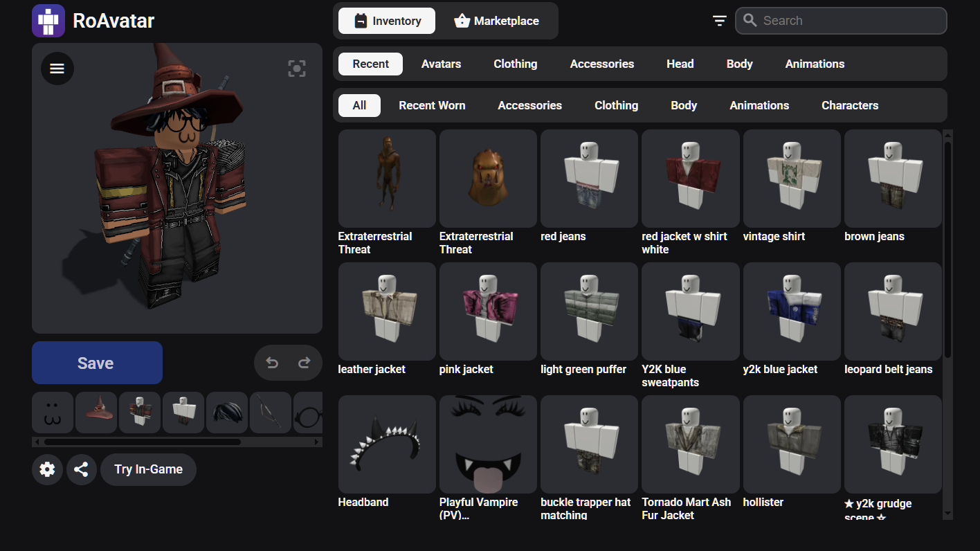Switch to the Inventory view

tap(387, 21)
